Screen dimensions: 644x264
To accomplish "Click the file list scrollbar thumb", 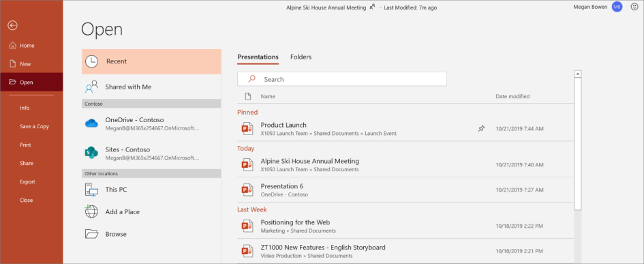I will [578, 144].
